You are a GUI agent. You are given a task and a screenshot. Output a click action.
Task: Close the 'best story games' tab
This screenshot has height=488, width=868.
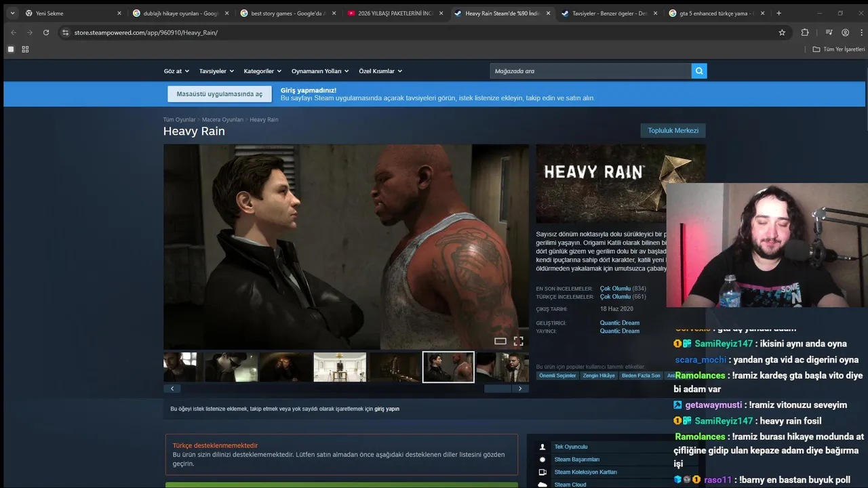334,13
